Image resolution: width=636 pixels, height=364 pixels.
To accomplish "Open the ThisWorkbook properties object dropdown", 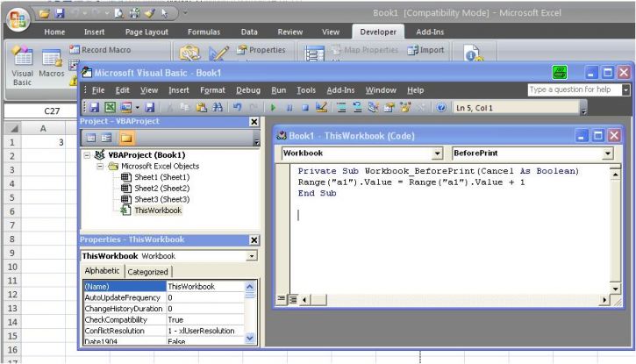I will (252, 256).
